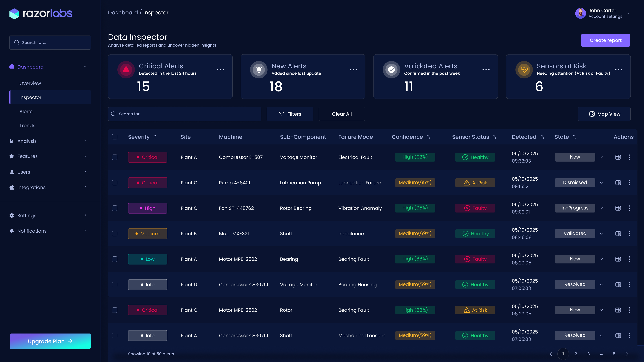Select the Plant C Motor MRE-2502 checkbox
This screenshot has height=362, width=644.
pyautogui.click(x=115, y=310)
